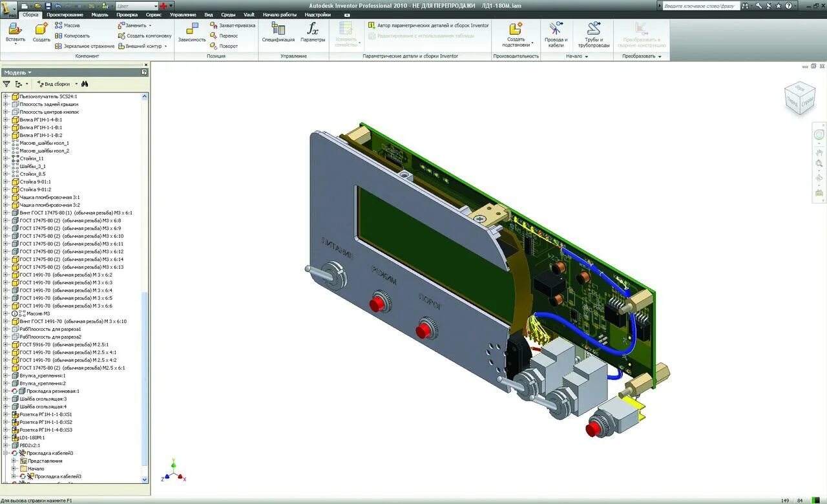The width and height of the screenshot is (827, 504).
Task: Click Создать компоновку tool
Action: 144,36
